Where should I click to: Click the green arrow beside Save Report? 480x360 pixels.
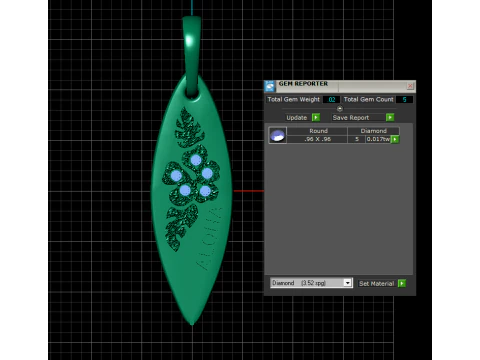(390, 117)
